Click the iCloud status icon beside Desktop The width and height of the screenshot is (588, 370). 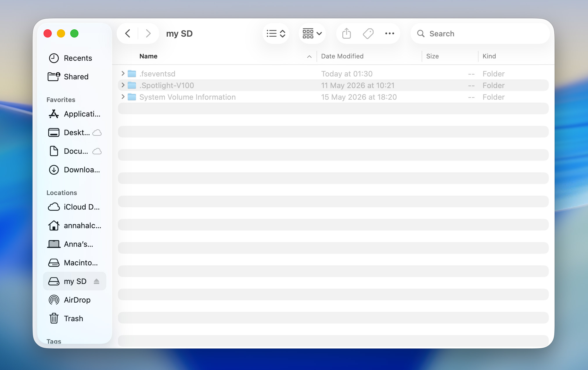(97, 133)
